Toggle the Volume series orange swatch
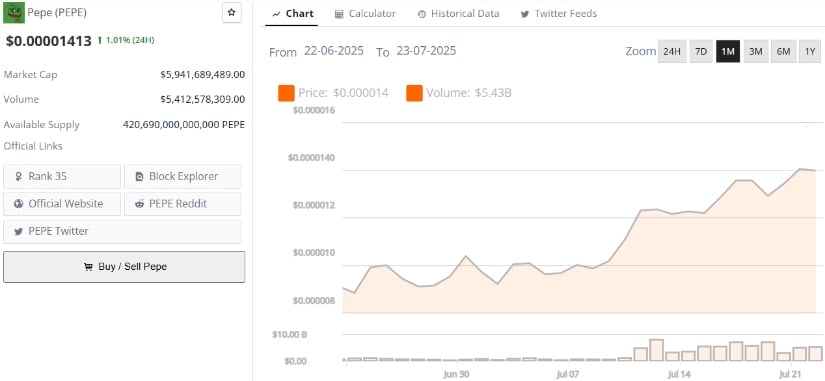The height and width of the screenshot is (381, 825). click(x=415, y=93)
